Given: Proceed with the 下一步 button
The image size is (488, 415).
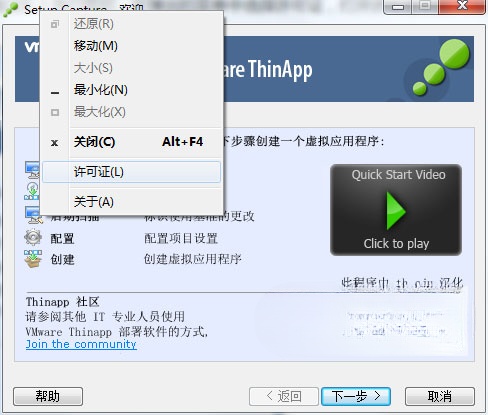Looking at the screenshot, I should pos(356,396).
